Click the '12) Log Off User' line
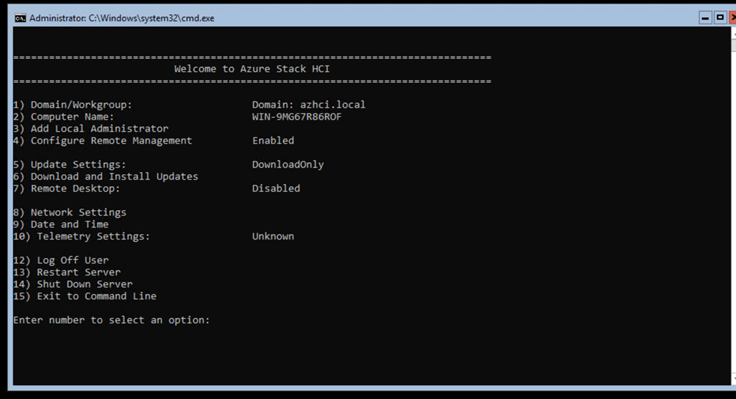Screen dimensions: 736x399 click(61, 260)
